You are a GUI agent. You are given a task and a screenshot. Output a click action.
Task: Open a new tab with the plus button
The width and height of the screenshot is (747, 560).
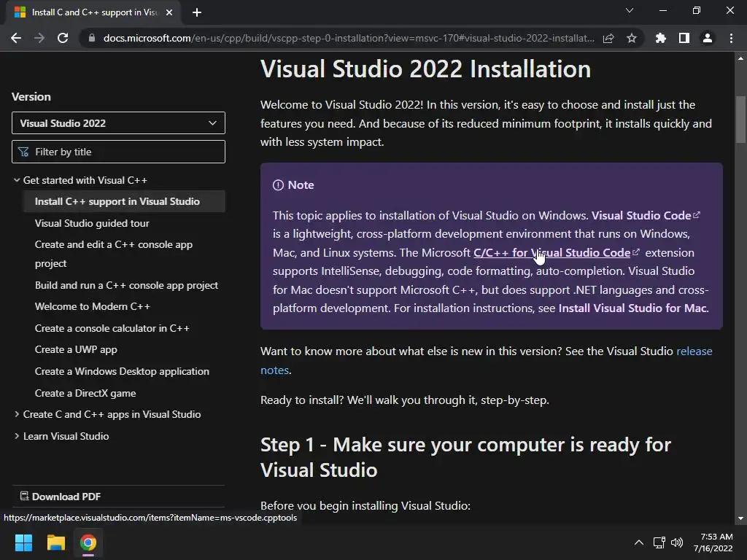pyautogui.click(x=197, y=12)
